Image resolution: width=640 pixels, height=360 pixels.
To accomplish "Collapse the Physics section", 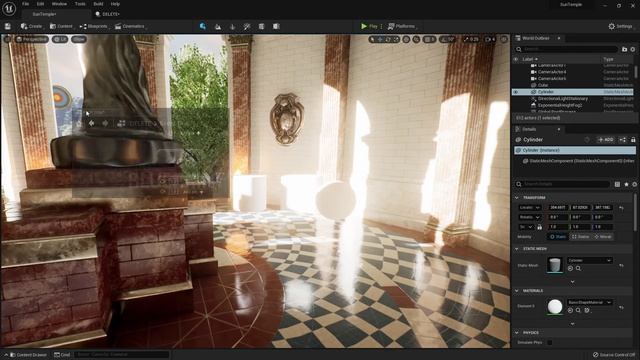I will 517,333.
